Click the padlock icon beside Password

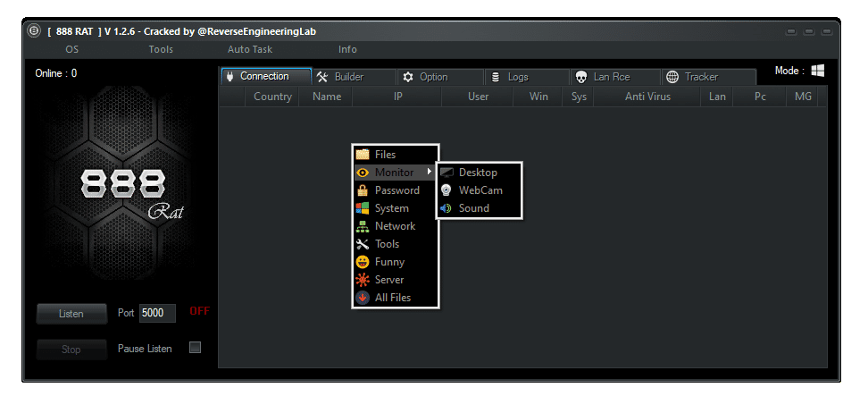pos(363,190)
